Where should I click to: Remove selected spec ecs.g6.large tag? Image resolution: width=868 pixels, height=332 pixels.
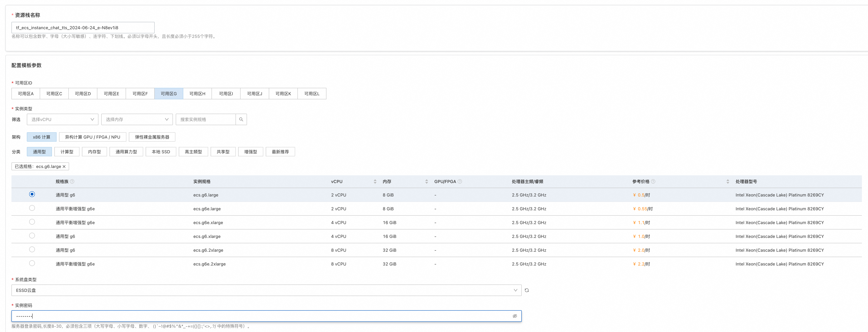coord(64,167)
